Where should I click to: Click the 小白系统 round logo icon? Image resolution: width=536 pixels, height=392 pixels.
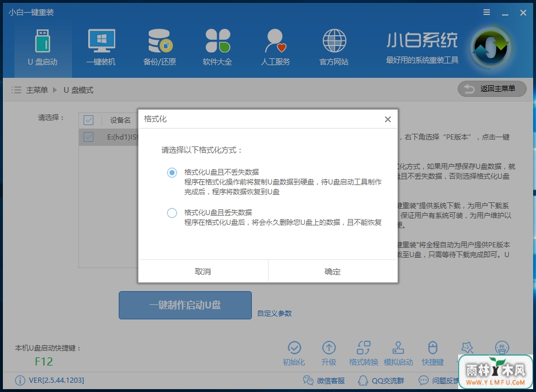coord(492,48)
